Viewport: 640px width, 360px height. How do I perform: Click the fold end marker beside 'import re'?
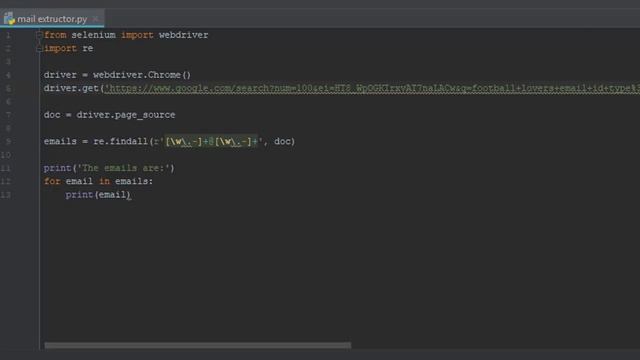click(39, 49)
